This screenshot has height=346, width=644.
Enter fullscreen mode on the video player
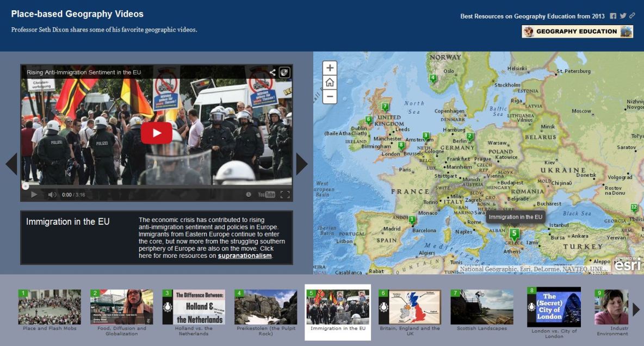coord(285,194)
